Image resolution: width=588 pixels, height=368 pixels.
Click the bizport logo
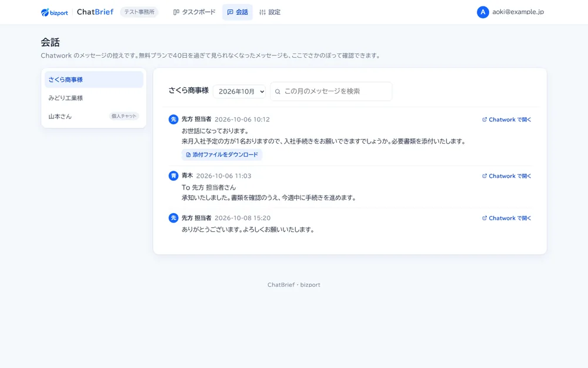[54, 12]
